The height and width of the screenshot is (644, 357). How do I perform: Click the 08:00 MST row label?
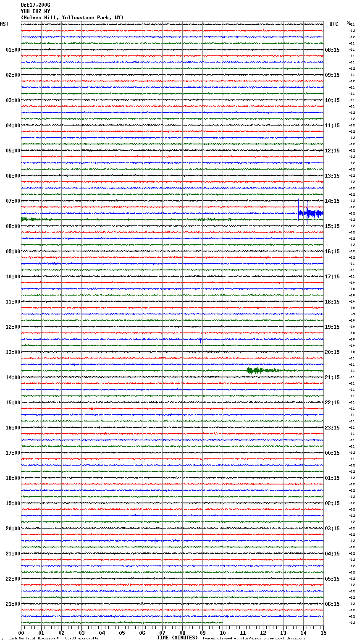(13, 226)
